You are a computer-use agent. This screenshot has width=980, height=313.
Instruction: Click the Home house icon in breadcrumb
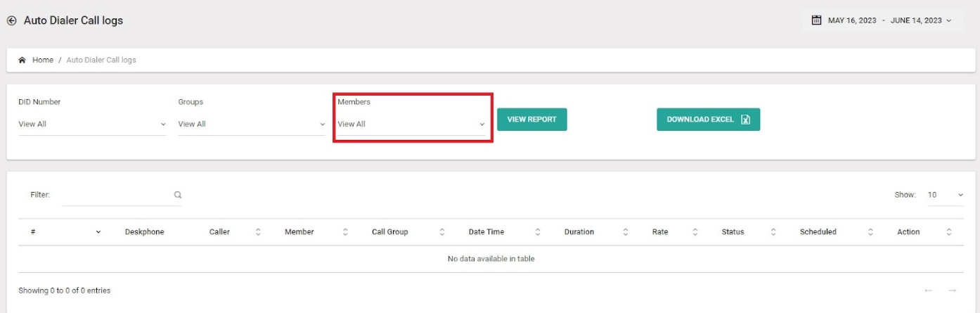(x=22, y=60)
